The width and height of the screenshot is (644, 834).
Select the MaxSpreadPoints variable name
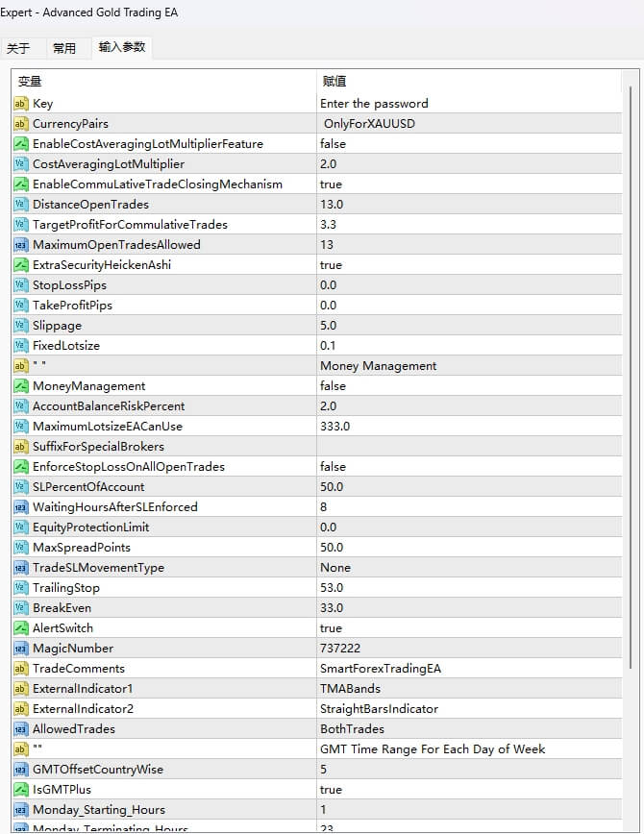[82, 548]
